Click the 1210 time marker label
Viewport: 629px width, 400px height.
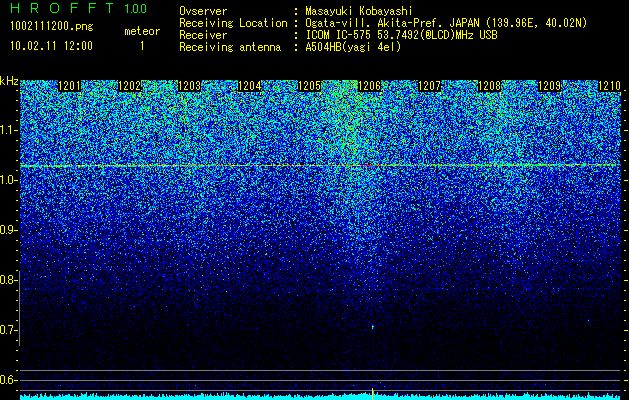[x=609, y=86]
